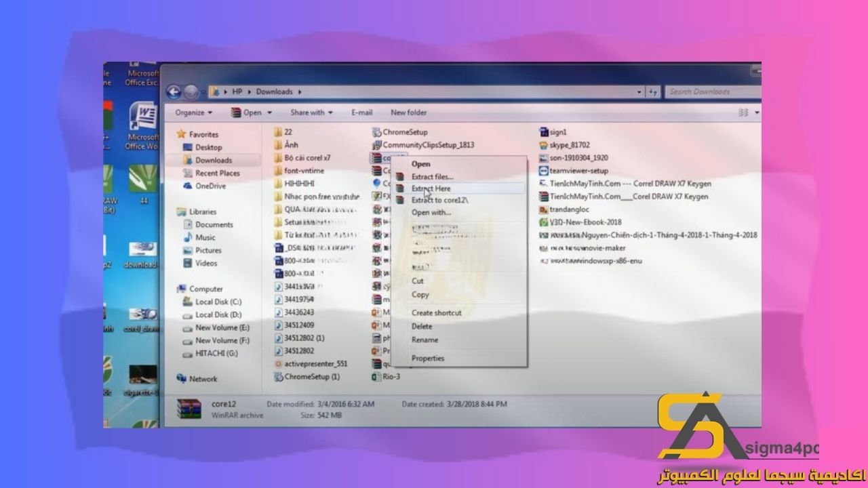Select the movie-maker installer file
The image size is (868, 488).
583,248
